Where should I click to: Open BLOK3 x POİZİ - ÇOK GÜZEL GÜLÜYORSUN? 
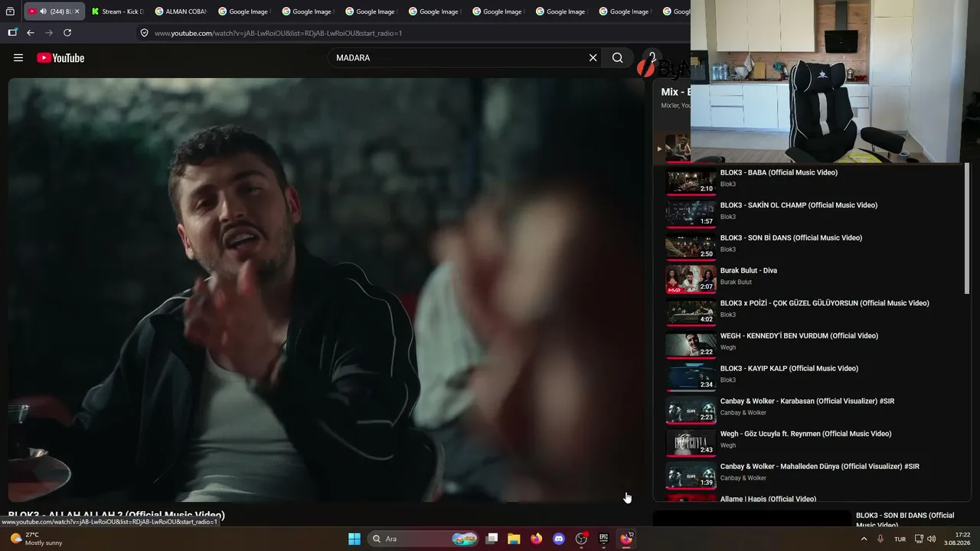tap(825, 303)
